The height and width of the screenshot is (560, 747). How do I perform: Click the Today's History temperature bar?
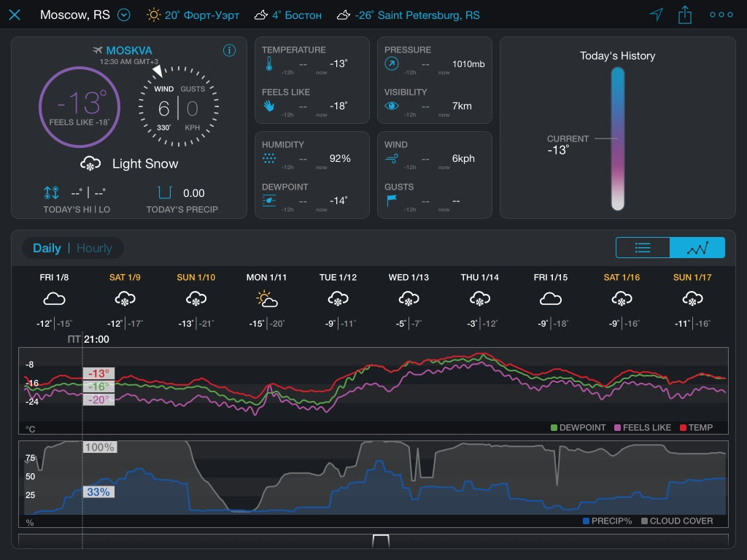point(618,139)
